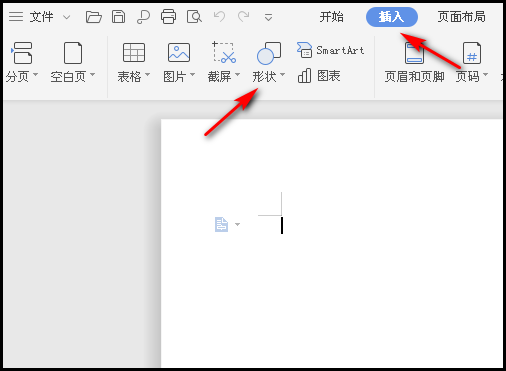506x371 pixels.
Task: Expand the 空白页 dropdown arrow
Action: point(92,74)
